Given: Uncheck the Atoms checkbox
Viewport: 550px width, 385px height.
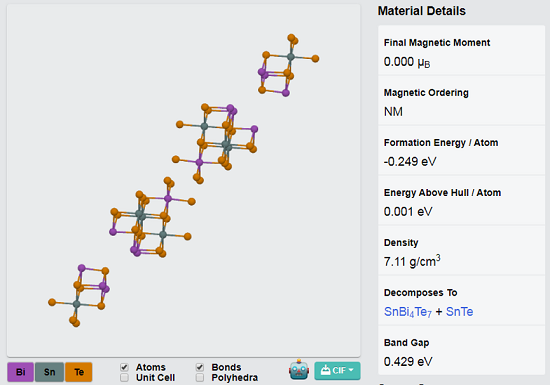Looking at the screenshot, I should (x=124, y=367).
